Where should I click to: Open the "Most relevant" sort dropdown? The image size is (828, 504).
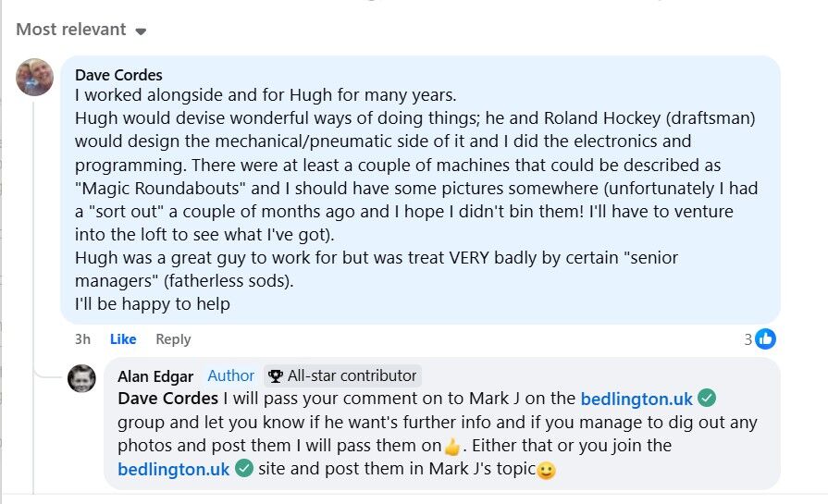pos(81,30)
